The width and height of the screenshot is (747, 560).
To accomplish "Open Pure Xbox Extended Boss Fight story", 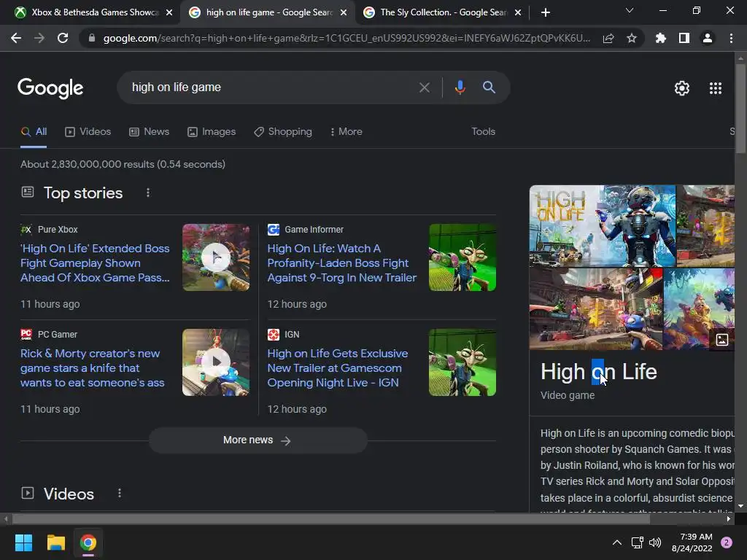I will click(95, 262).
